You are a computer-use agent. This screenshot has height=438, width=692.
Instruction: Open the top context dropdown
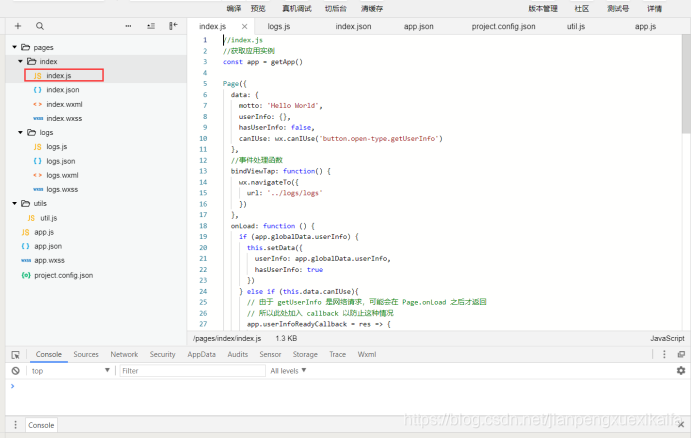(71, 371)
